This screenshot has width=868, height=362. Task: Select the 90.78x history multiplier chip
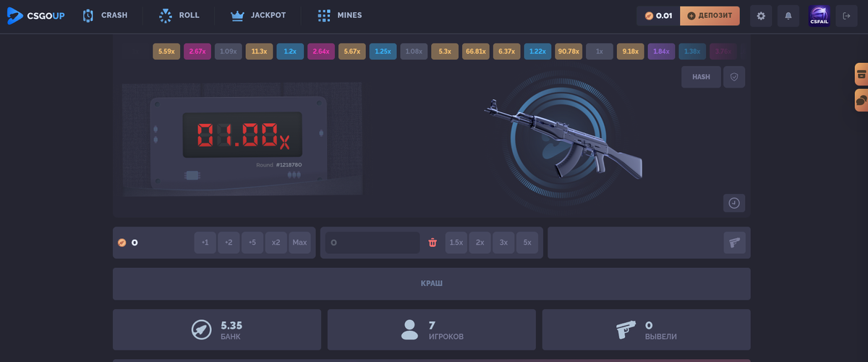[x=569, y=51]
